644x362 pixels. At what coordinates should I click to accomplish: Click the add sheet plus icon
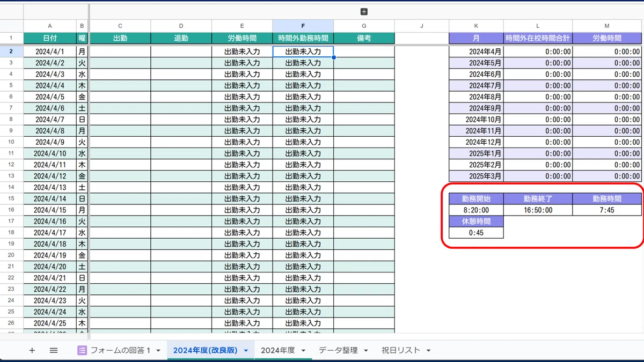(32, 350)
